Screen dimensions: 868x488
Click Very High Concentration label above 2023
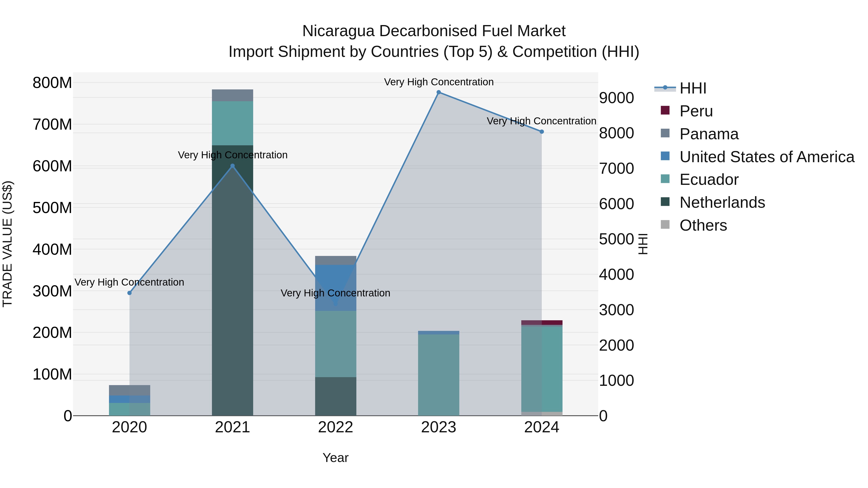click(439, 82)
